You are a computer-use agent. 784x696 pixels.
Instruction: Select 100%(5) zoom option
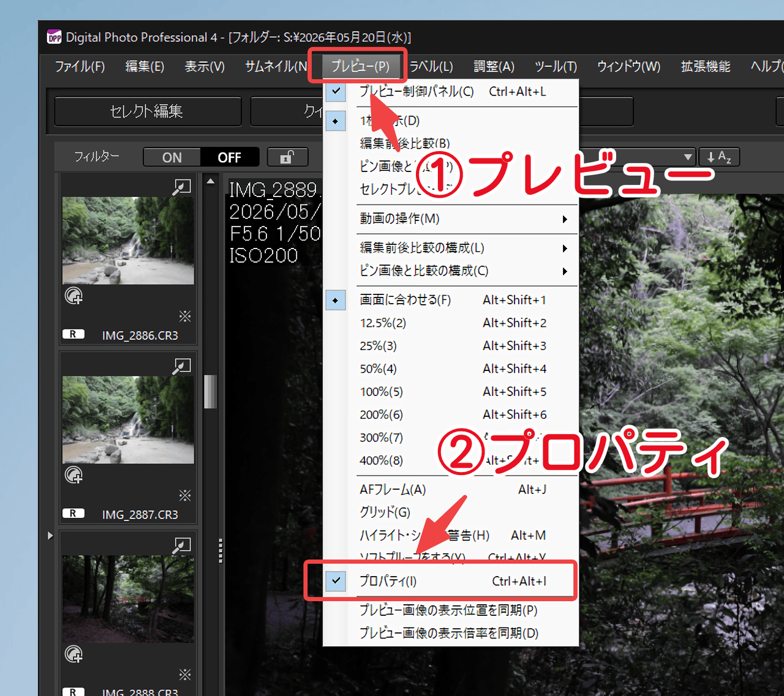(x=451, y=392)
